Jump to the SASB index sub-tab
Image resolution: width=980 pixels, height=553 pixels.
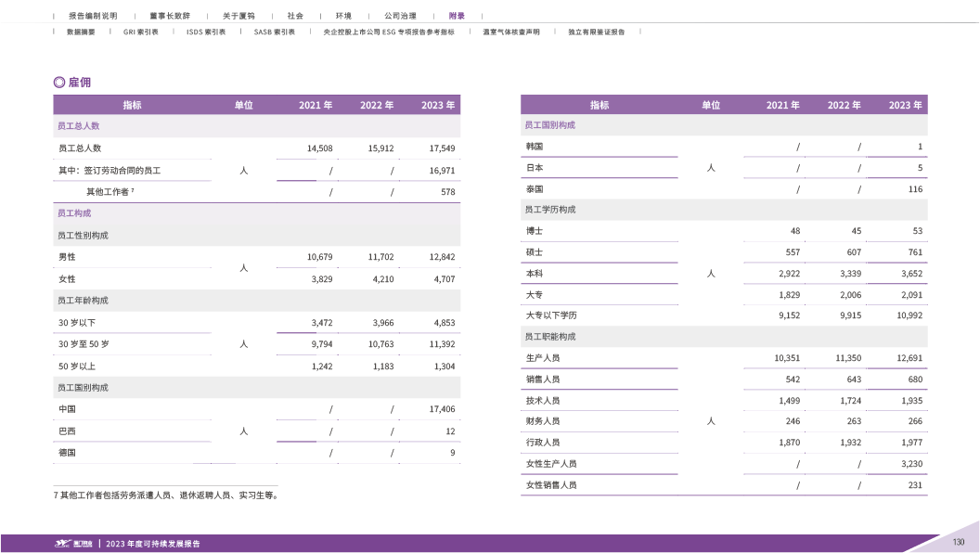pyautogui.click(x=275, y=32)
